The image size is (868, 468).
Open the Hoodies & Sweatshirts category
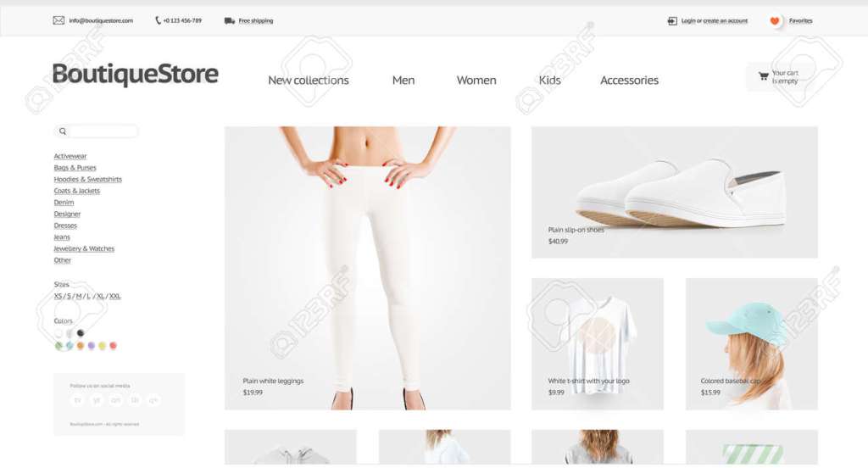(x=87, y=179)
